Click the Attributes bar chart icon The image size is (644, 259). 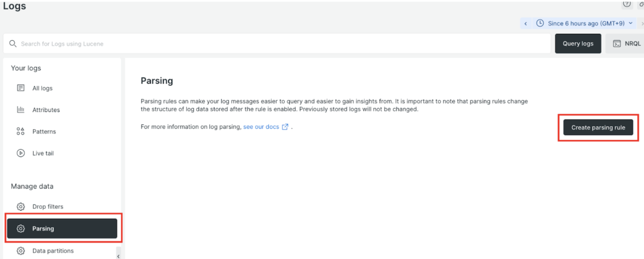click(x=21, y=110)
